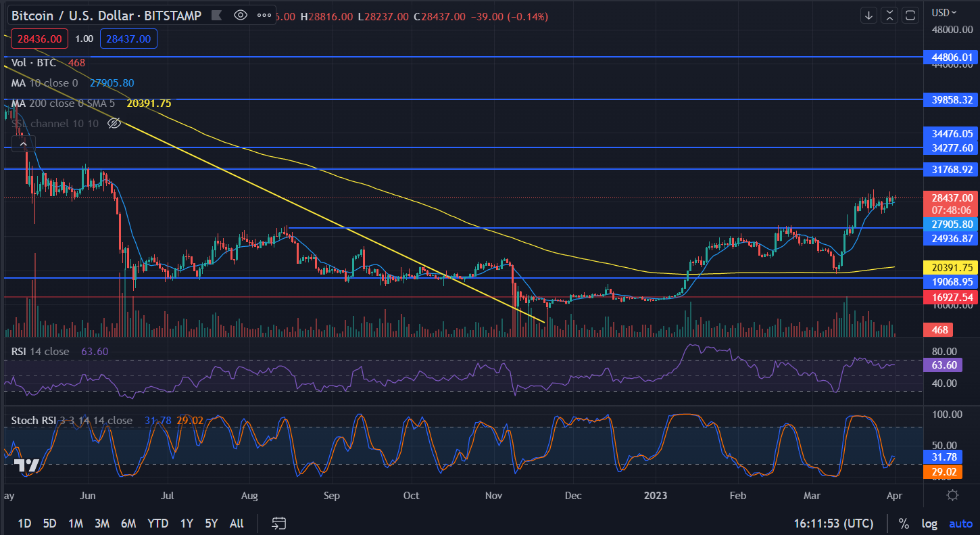The image size is (980, 535).
Task: Toggle percent scale mode
Action: pos(904,523)
